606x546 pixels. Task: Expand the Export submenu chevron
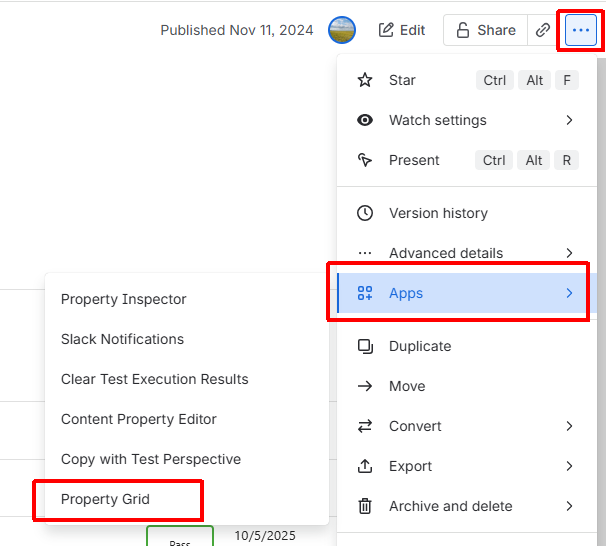(x=569, y=466)
